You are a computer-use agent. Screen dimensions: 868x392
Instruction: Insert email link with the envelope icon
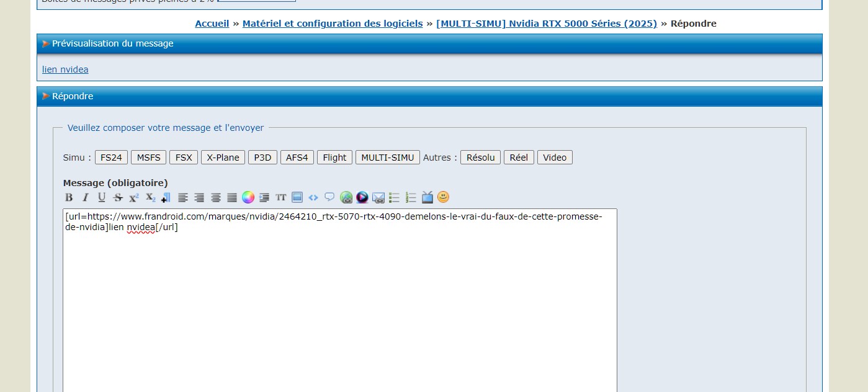point(378,198)
